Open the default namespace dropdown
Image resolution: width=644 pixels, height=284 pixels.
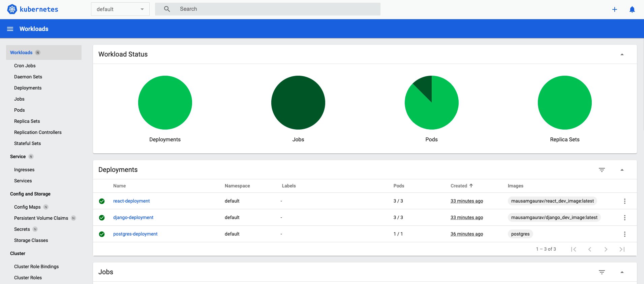point(120,9)
